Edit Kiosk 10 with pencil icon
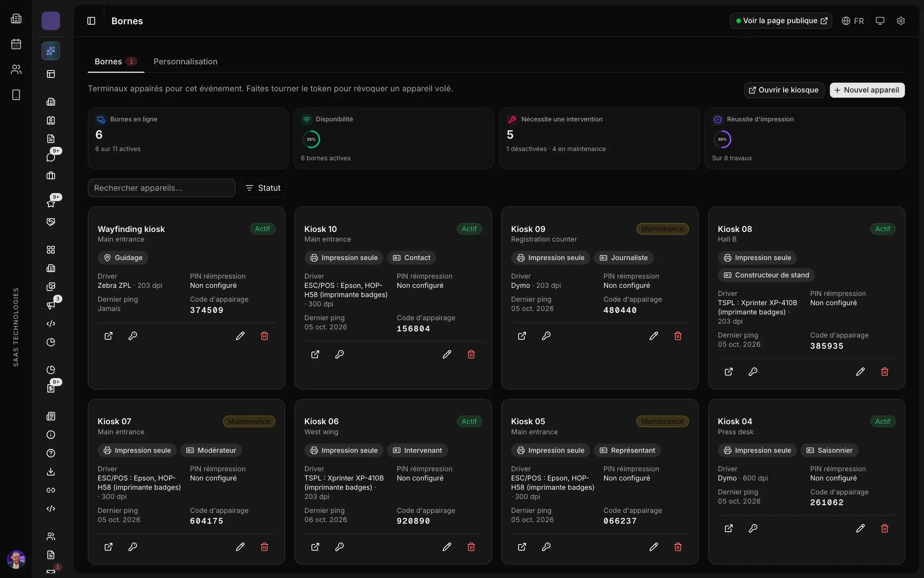This screenshot has width=924, height=578. [447, 354]
